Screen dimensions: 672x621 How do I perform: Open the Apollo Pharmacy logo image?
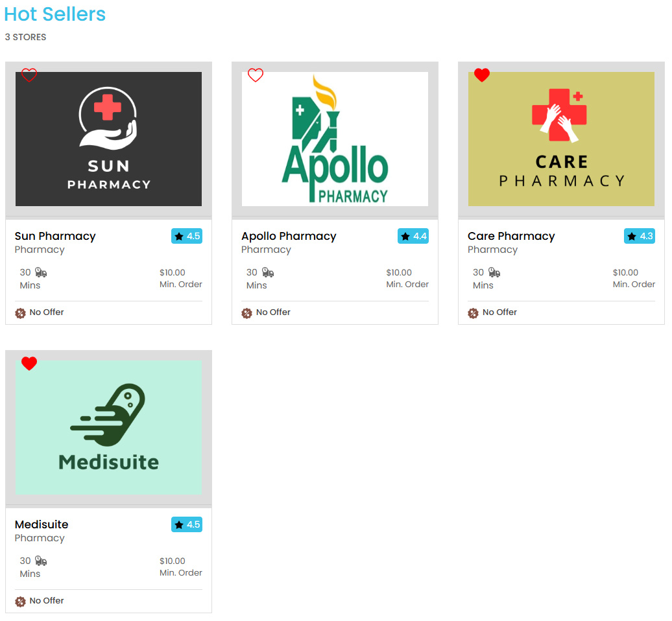(x=335, y=139)
